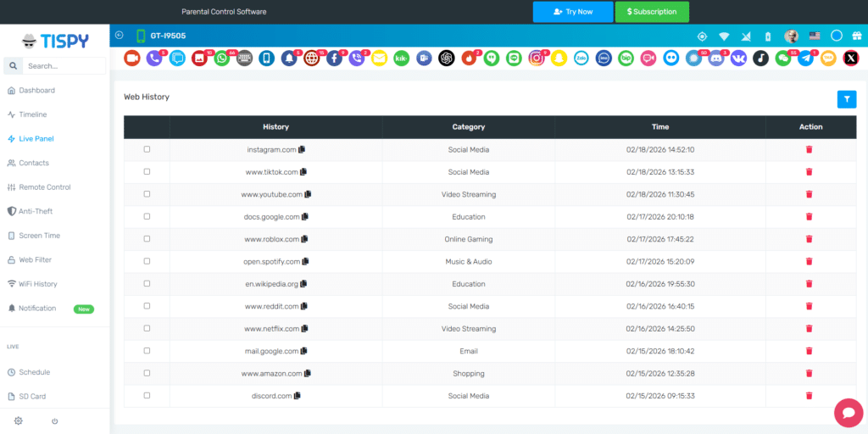Check the www.tiktok.com row checkbox
Screen dimensions: 868x434
147,171
